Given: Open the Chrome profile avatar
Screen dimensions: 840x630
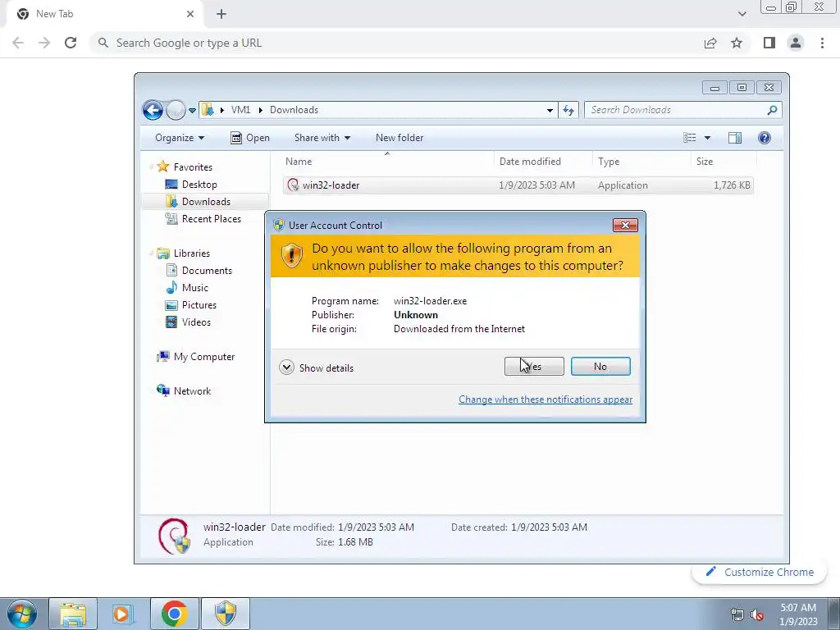Looking at the screenshot, I should [x=796, y=43].
